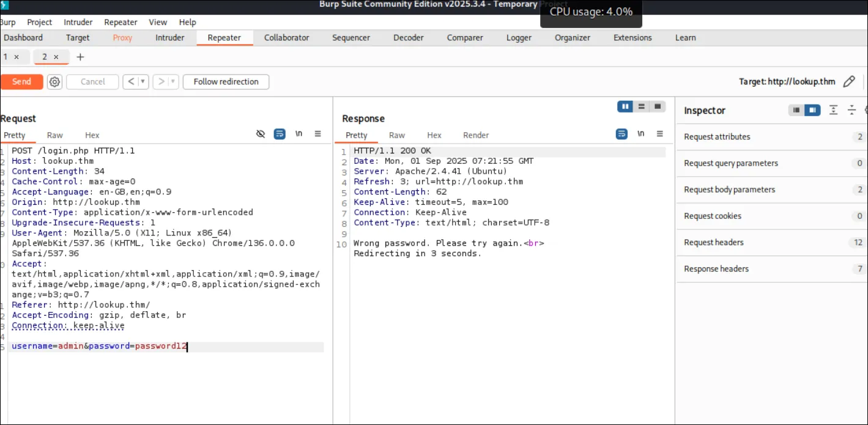Switch to the Comparer tab
868x425 pixels.
pos(465,37)
